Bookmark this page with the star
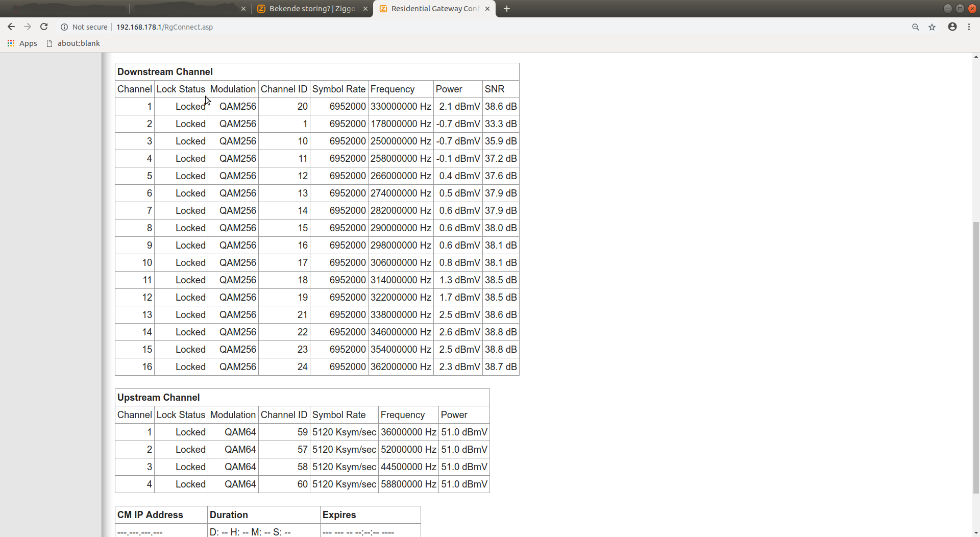This screenshot has height=537, width=980. [x=932, y=27]
